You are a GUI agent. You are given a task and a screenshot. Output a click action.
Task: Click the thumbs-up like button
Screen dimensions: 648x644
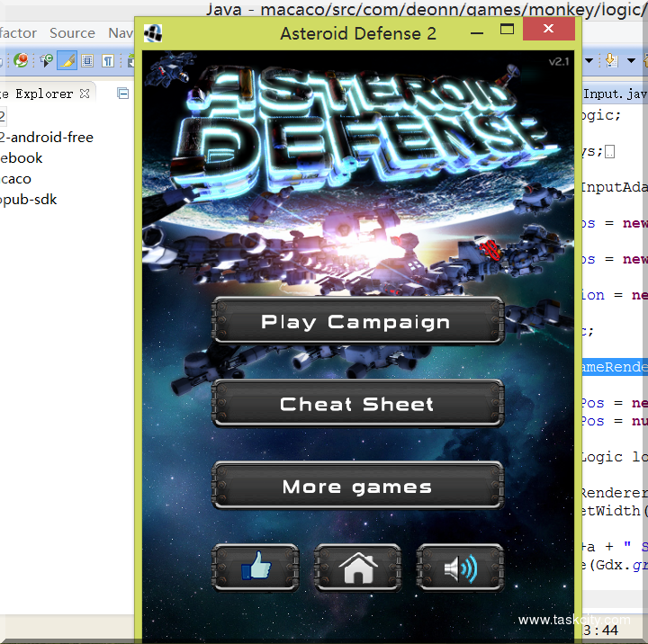point(255,568)
